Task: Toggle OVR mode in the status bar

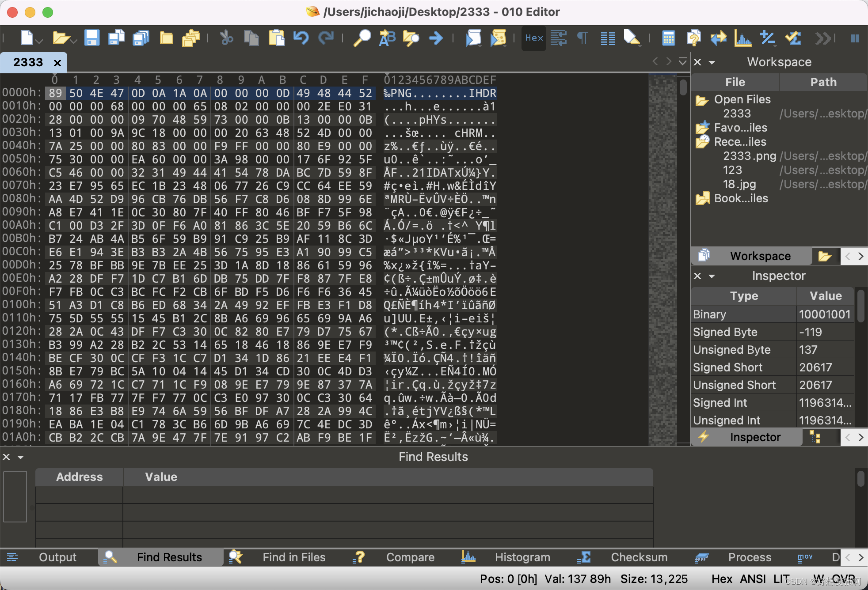Action: [843, 579]
